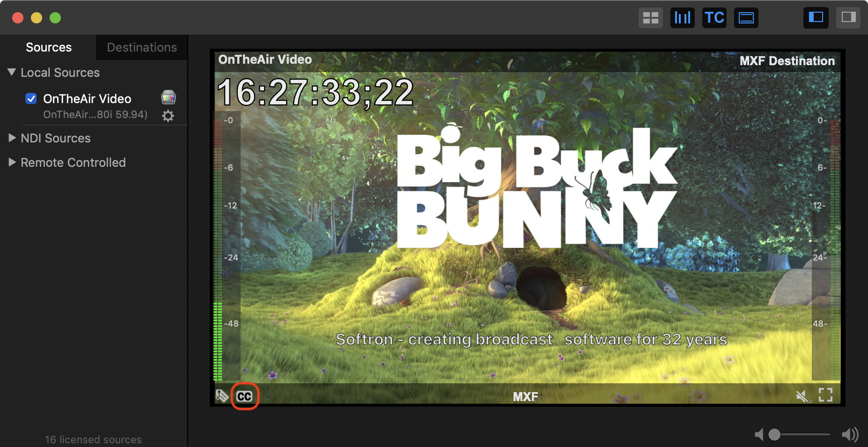Click the OnTheAir Video viewer title
This screenshot has width=868, height=447.
pyautogui.click(x=265, y=60)
